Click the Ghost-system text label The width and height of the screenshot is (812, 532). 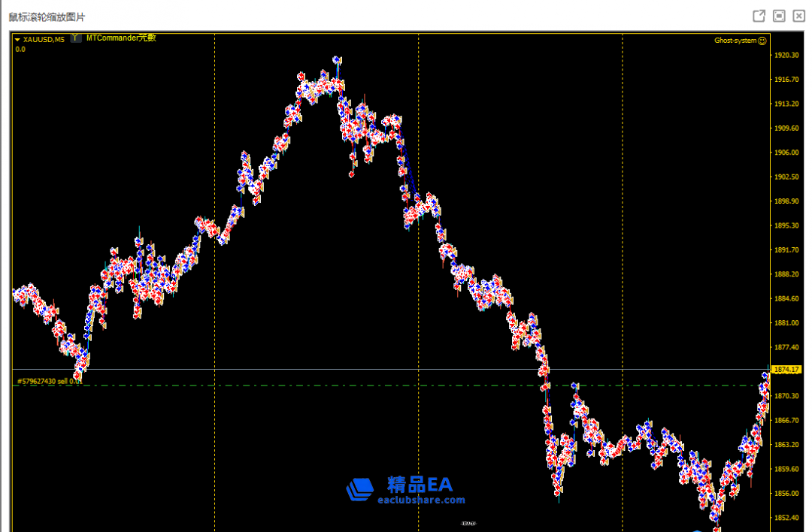735,41
